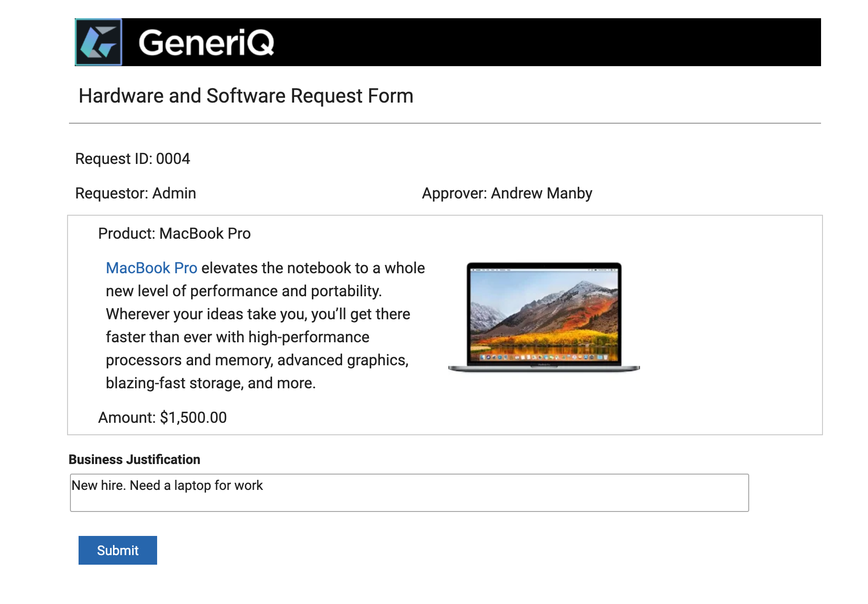Submit the hardware request form
The height and width of the screenshot is (604, 868).
pyautogui.click(x=118, y=550)
